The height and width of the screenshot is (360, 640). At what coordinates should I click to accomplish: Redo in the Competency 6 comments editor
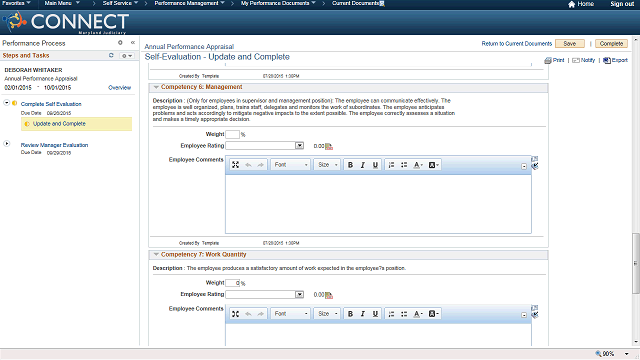(260, 165)
